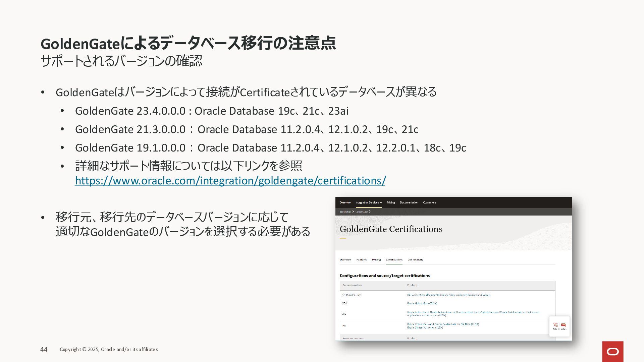Open Oracle GoldenGate for Big Data (XLSX) link
Viewport: 644px width, 362px height.
[x=443, y=324]
